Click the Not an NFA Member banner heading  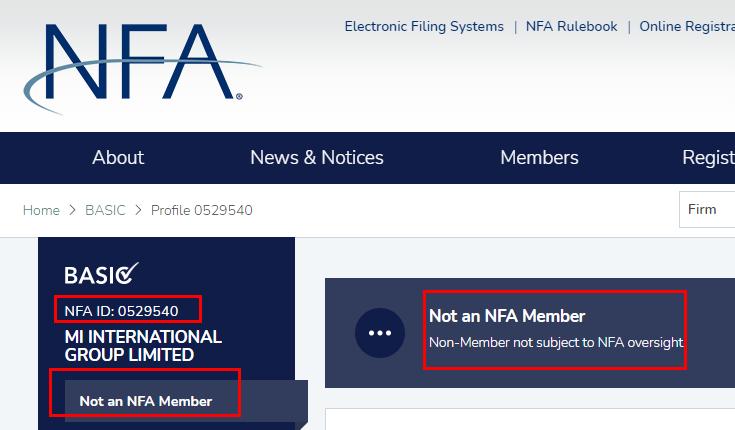tap(507, 316)
